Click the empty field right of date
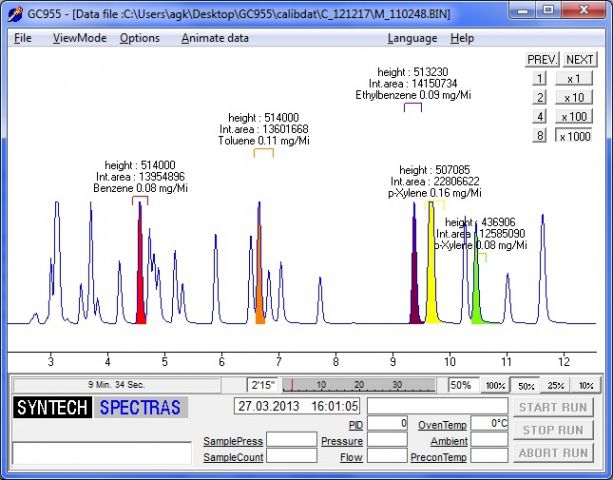 coord(437,406)
